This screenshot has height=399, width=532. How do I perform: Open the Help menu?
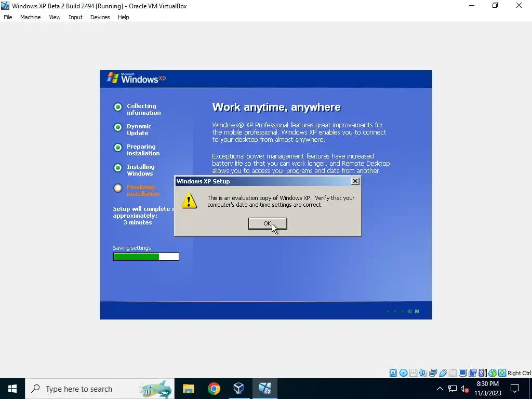pyautogui.click(x=124, y=17)
